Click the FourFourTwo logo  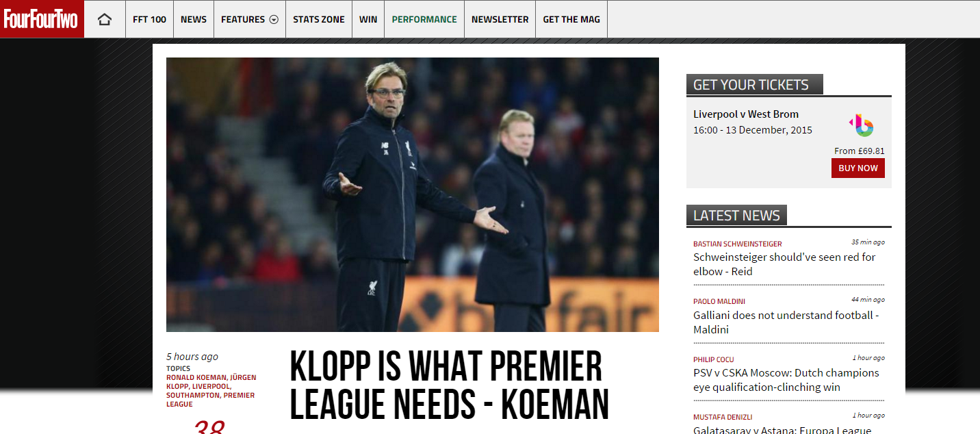42,19
